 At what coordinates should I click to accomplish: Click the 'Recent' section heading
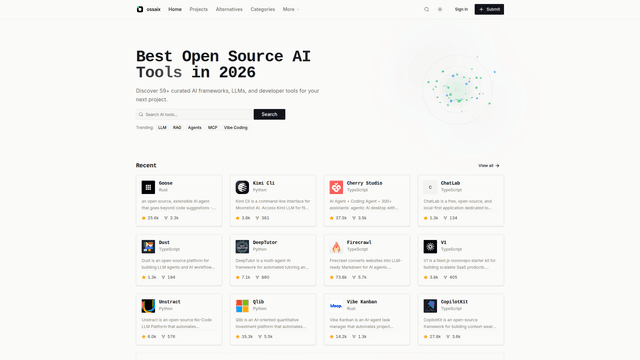146,165
